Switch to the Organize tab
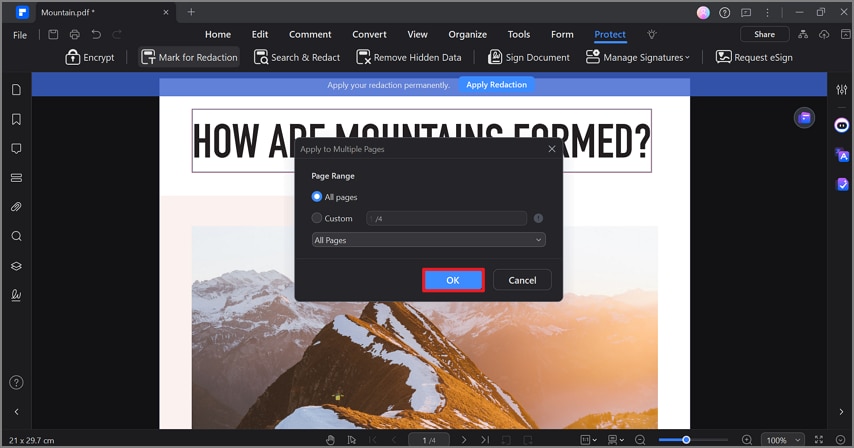The height and width of the screenshot is (448, 854). click(467, 34)
